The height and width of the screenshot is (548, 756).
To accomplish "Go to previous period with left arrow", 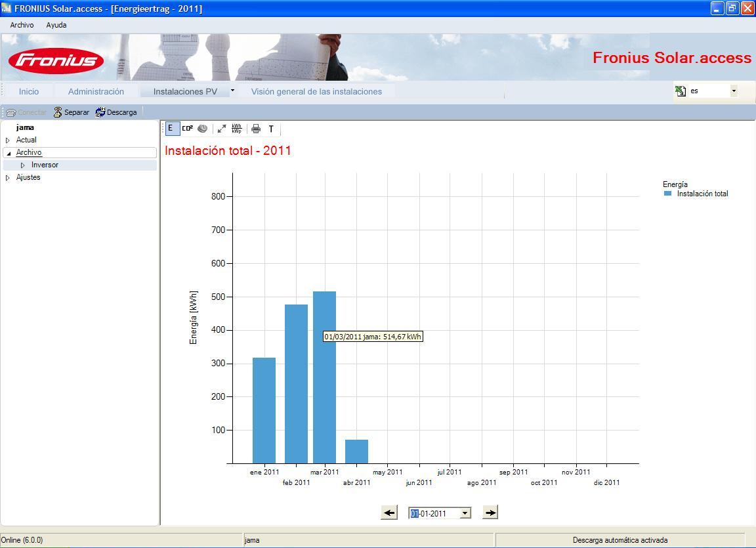I will 389,513.
